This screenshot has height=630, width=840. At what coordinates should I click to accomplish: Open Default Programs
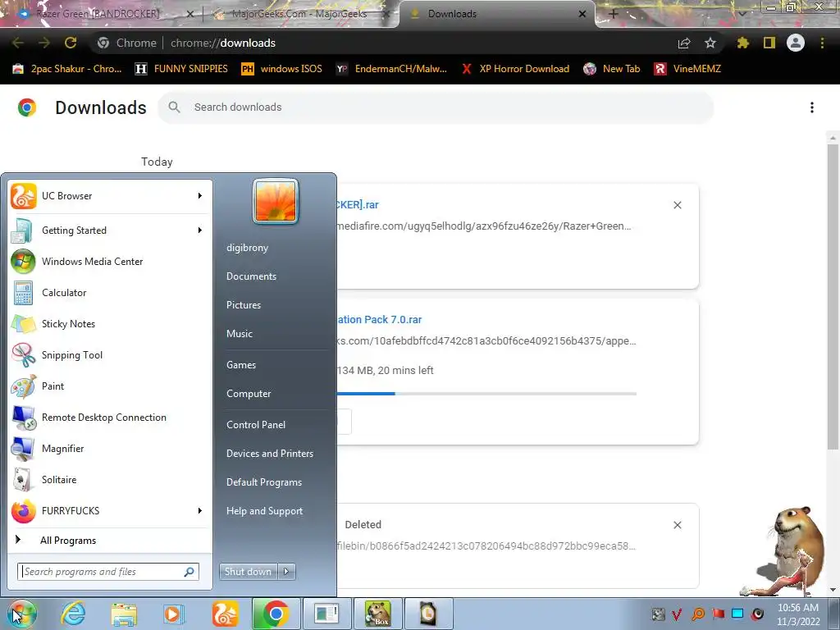point(264,482)
